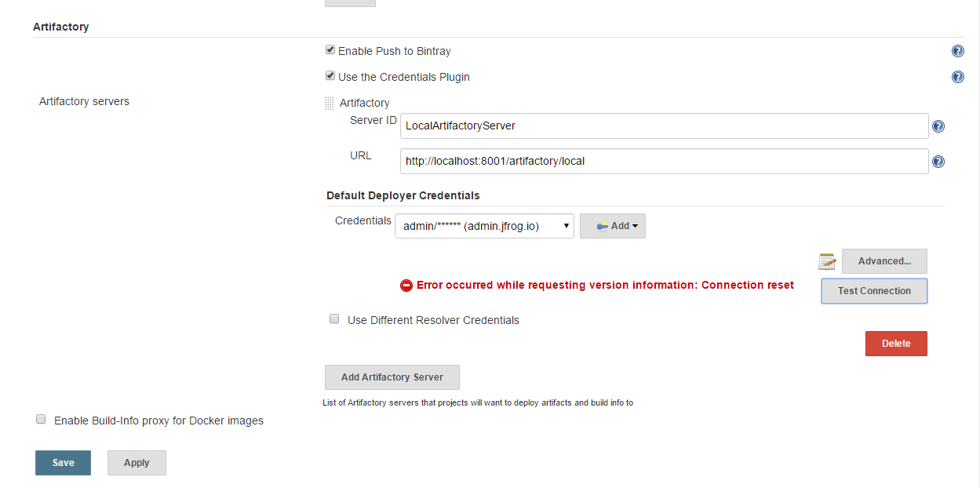Image resolution: width=980 pixels, height=488 pixels.
Task: Open the Credentials dropdown admin.jfrog.io
Action: point(484,226)
